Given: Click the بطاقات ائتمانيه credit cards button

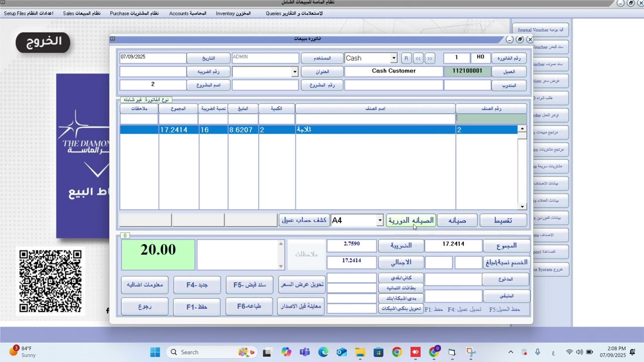Looking at the screenshot, I should coord(401,288).
